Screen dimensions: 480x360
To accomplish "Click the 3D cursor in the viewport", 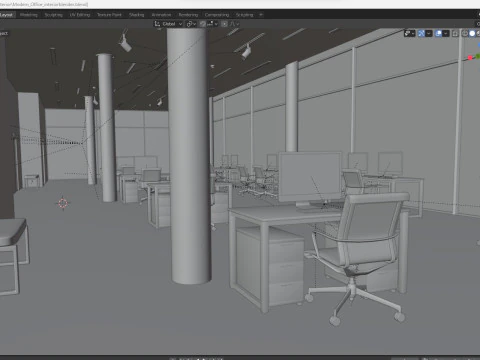I will click(x=63, y=203).
